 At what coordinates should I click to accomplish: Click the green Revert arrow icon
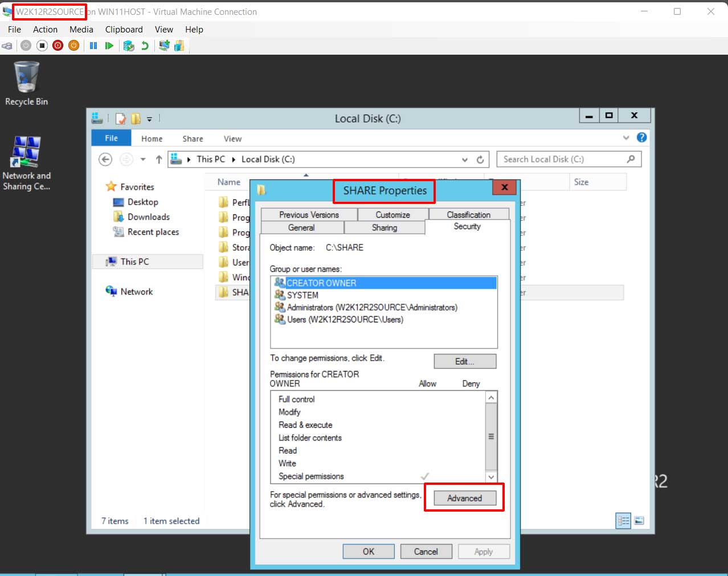pyautogui.click(x=145, y=46)
